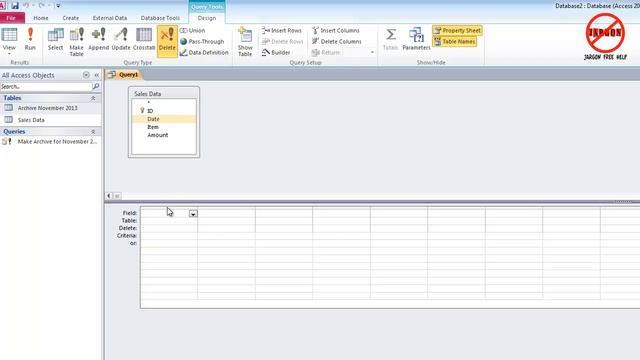640x360 pixels.
Task: Click the navigation pane Search box
Action: click(x=46, y=87)
